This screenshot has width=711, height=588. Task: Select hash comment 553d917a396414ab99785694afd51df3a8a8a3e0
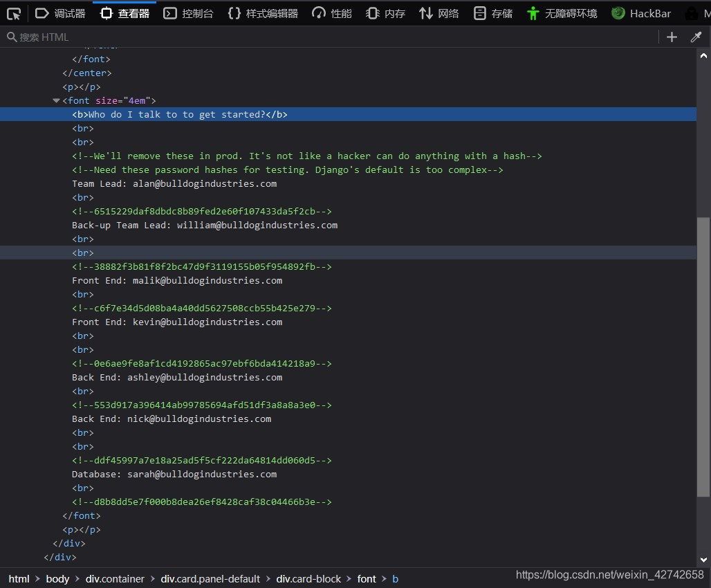(202, 405)
